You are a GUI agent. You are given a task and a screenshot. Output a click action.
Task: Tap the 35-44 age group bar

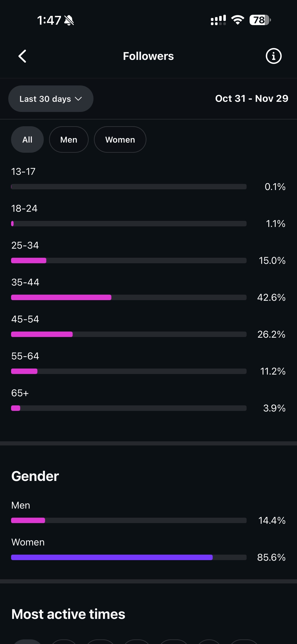[x=129, y=297]
